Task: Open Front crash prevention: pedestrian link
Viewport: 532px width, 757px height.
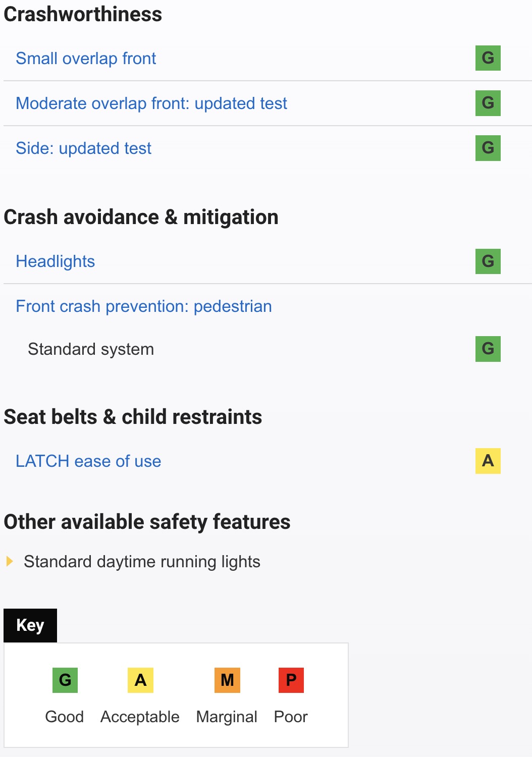Action: [143, 306]
